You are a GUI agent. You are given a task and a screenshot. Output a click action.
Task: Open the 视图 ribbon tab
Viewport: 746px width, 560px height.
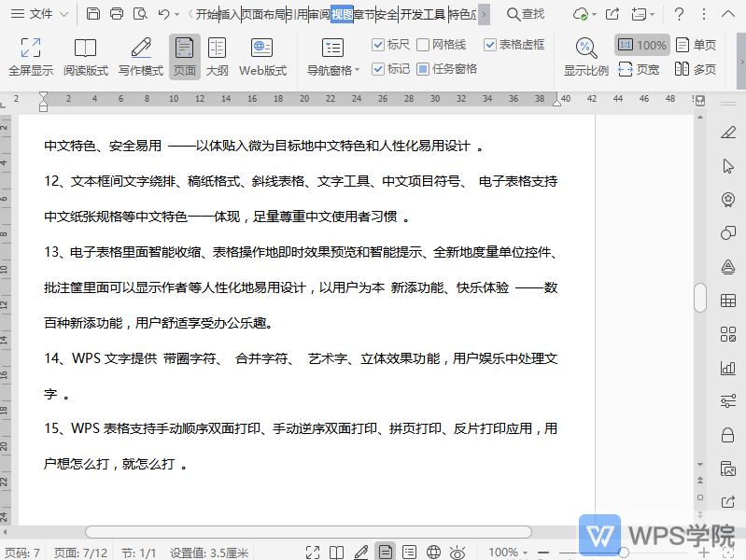(342, 14)
